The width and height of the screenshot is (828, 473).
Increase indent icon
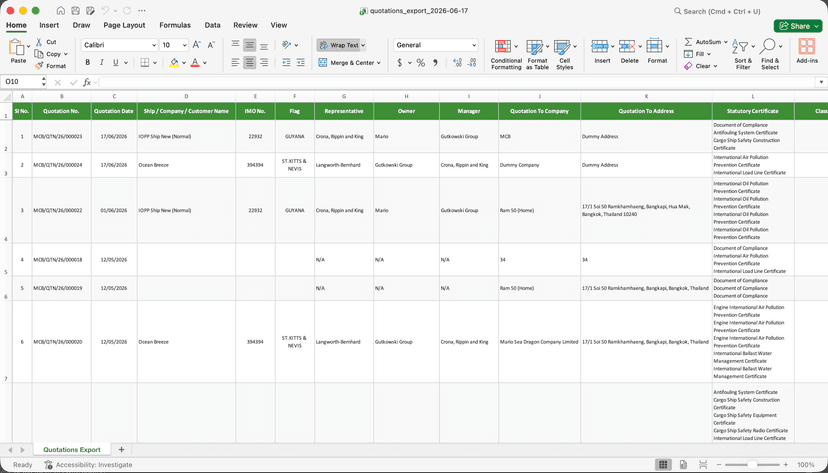(x=300, y=63)
